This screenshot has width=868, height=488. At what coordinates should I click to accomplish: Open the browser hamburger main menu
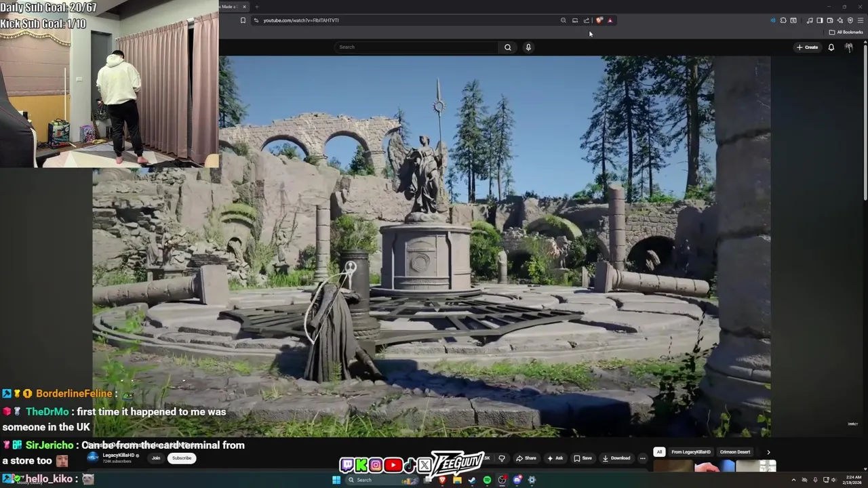861,20
